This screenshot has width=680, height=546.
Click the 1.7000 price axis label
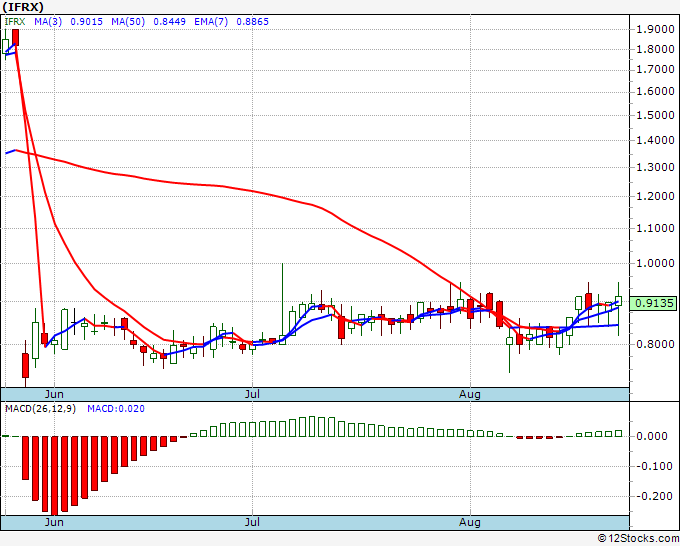(655, 69)
